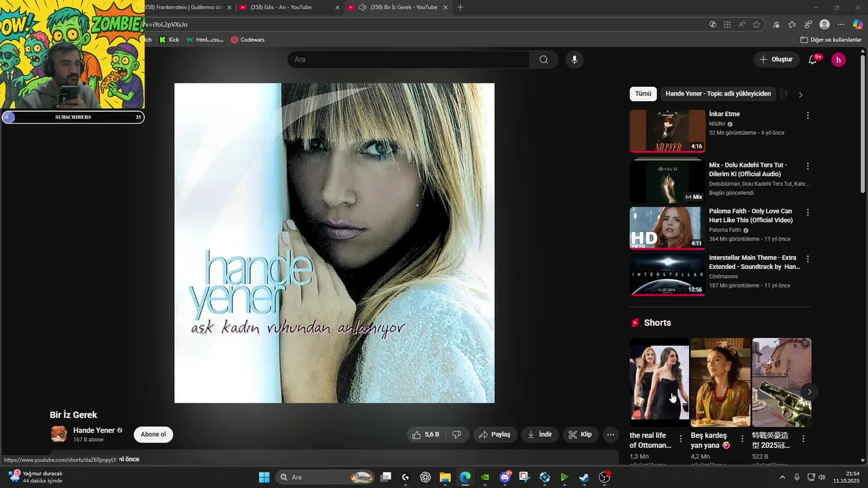This screenshot has height=488, width=868.
Task: Open Task View on taskbar
Action: pos(386,477)
